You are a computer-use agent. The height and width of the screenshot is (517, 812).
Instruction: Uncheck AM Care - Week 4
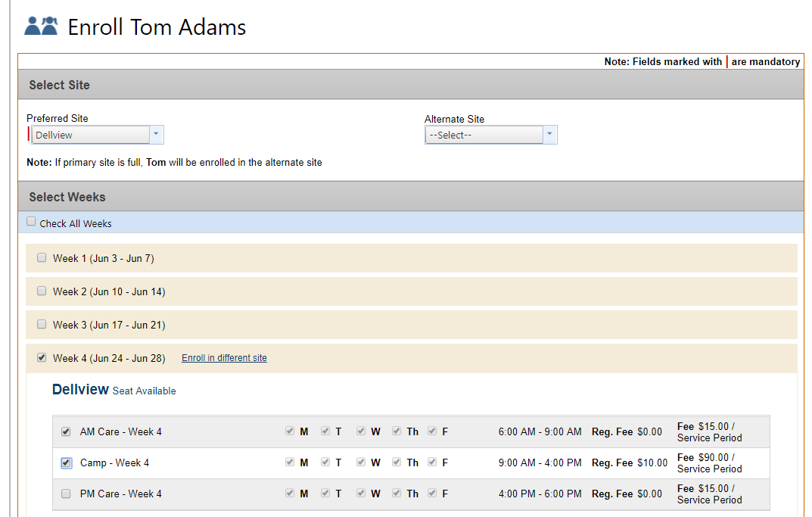pyautogui.click(x=66, y=431)
